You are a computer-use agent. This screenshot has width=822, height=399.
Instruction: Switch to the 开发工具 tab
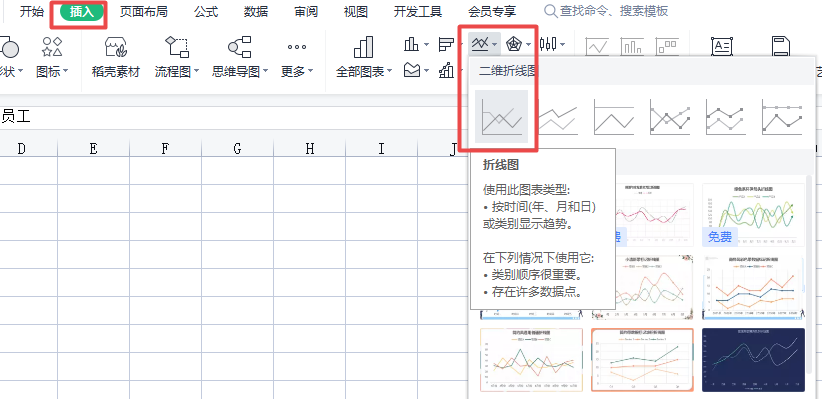[x=418, y=12]
